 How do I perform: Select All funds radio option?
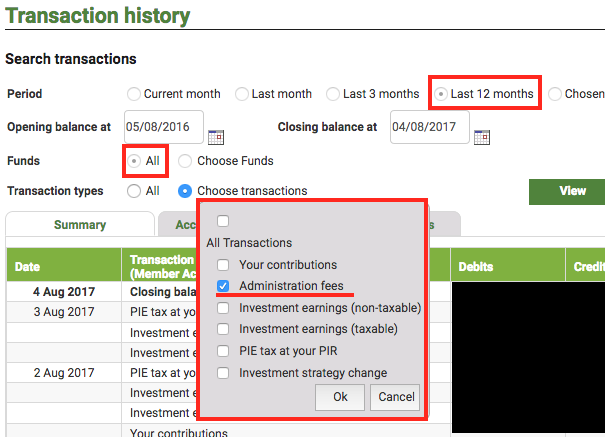tap(134, 161)
